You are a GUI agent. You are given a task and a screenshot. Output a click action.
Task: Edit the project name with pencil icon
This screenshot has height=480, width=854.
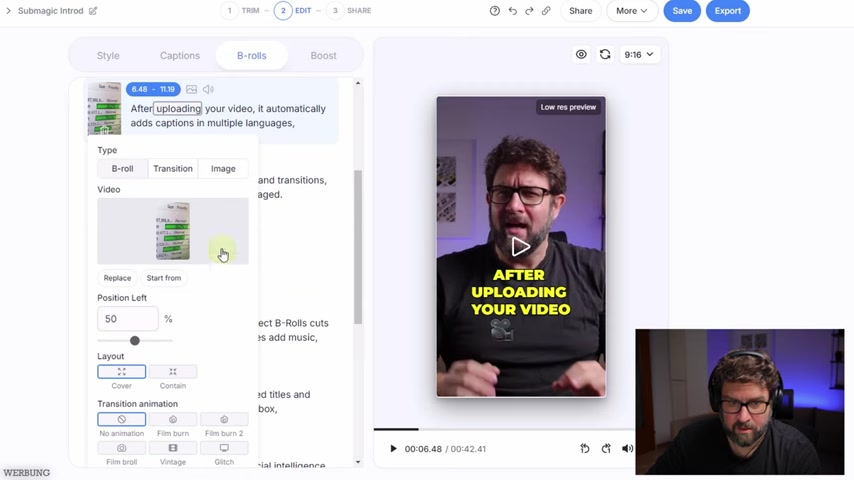click(93, 11)
